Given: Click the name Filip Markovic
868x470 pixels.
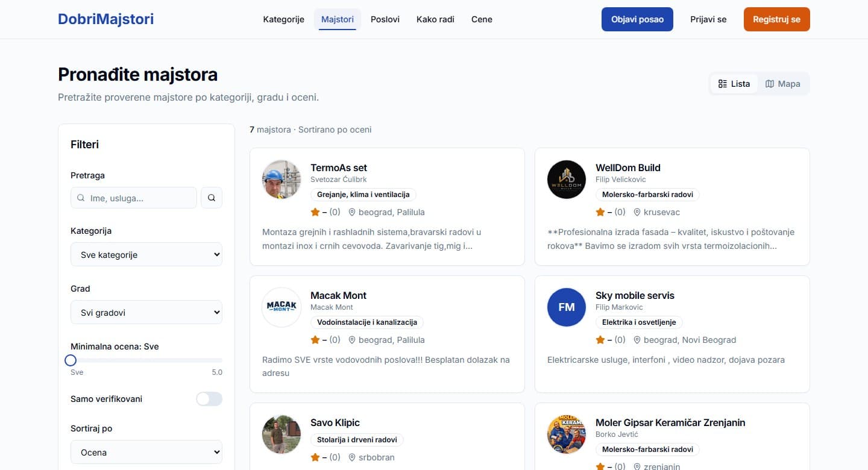Looking at the screenshot, I should coord(619,307).
